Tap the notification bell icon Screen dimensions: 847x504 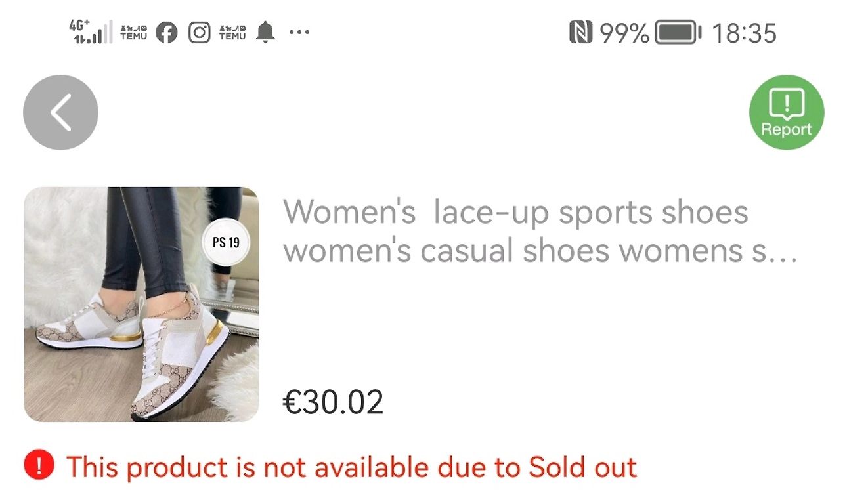click(x=265, y=32)
